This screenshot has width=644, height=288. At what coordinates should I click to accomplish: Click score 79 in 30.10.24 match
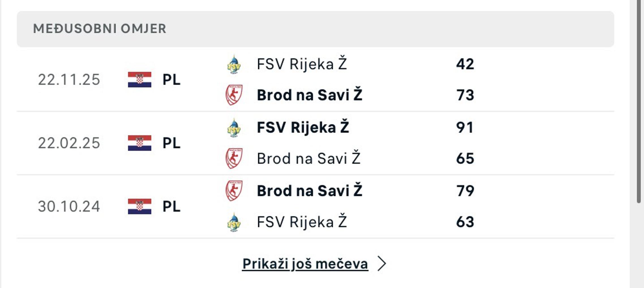[x=465, y=191]
